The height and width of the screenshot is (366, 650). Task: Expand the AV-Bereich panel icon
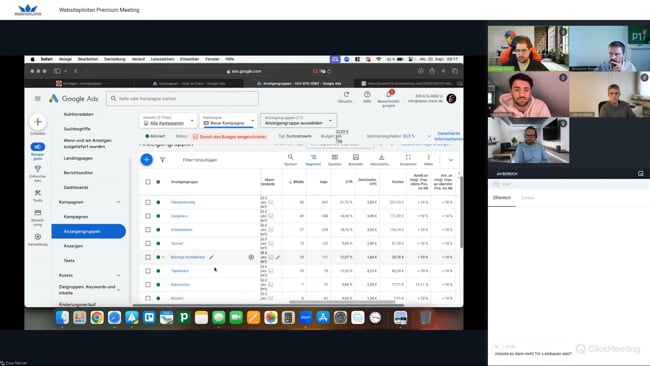click(640, 174)
